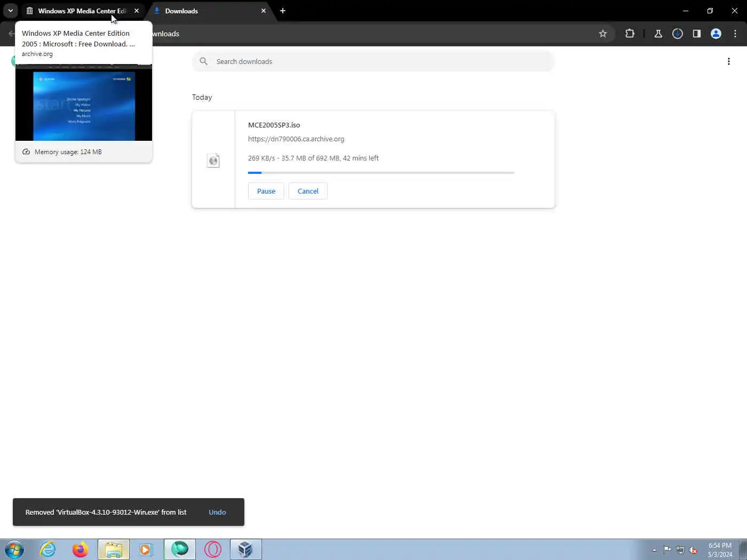Open Windows Media Player taskbar icon
This screenshot has height=560, width=747.
(146, 549)
